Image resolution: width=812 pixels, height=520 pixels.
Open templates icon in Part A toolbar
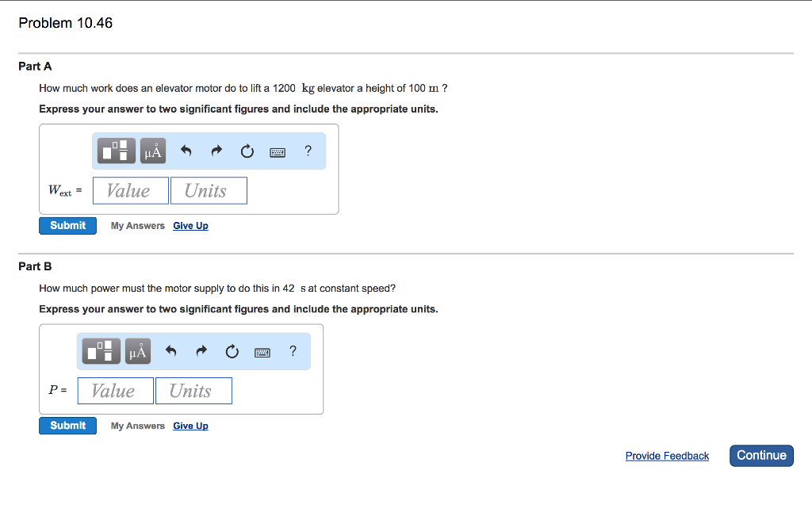117,151
